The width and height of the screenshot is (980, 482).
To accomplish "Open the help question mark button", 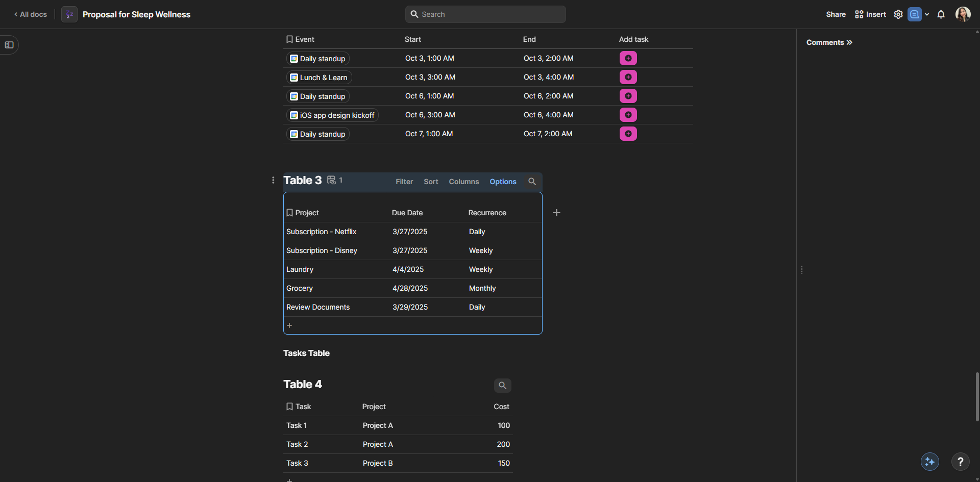I will 960,462.
